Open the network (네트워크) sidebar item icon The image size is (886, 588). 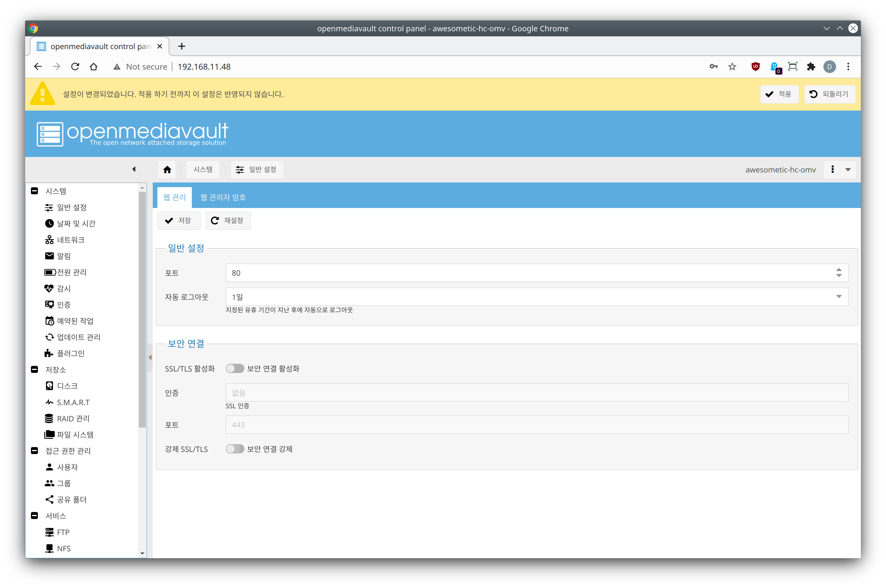coord(49,240)
